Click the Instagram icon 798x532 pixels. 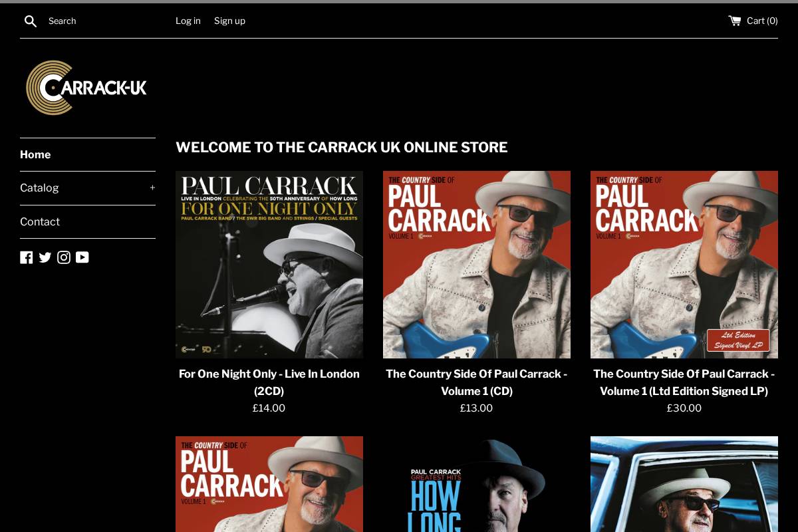[64, 257]
